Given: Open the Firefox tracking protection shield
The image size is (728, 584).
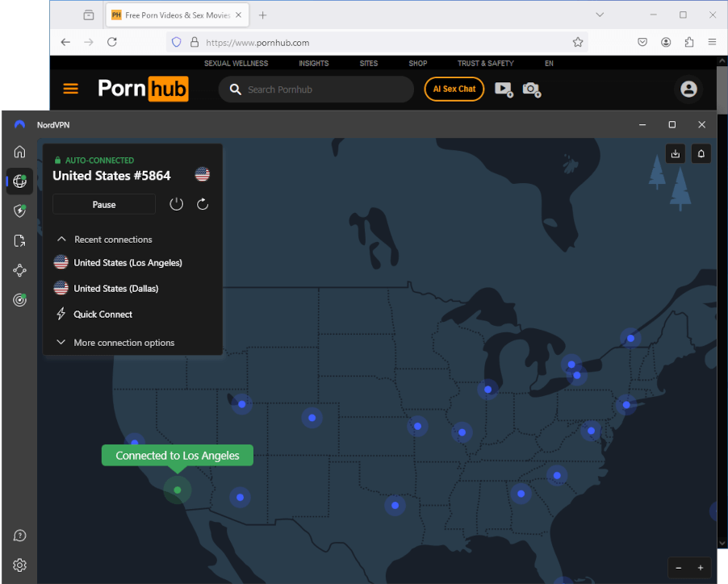Looking at the screenshot, I should click(x=177, y=42).
